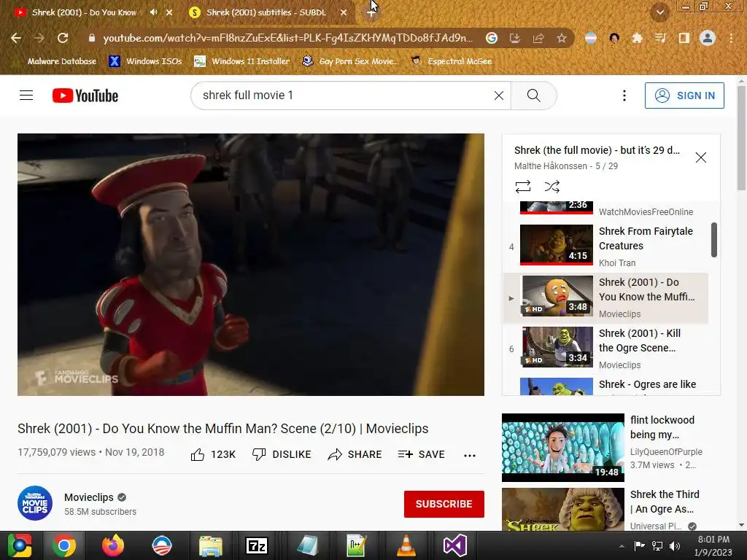Save the video to a playlist

[421, 455]
